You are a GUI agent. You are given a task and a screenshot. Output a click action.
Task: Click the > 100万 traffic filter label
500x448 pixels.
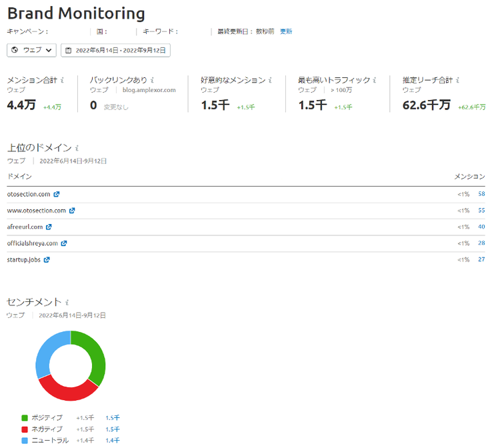pyautogui.click(x=341, y=90)
